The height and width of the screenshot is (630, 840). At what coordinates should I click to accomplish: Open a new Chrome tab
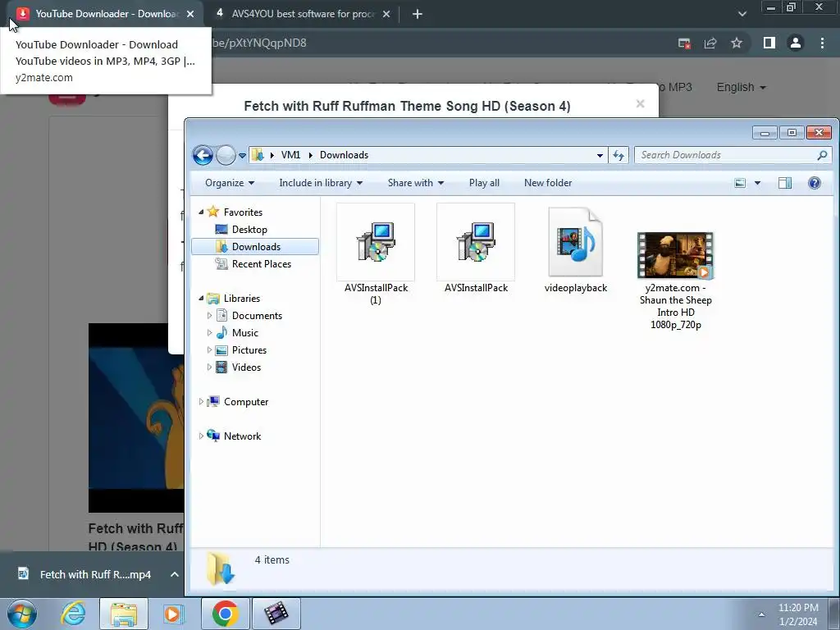[418, 15]
